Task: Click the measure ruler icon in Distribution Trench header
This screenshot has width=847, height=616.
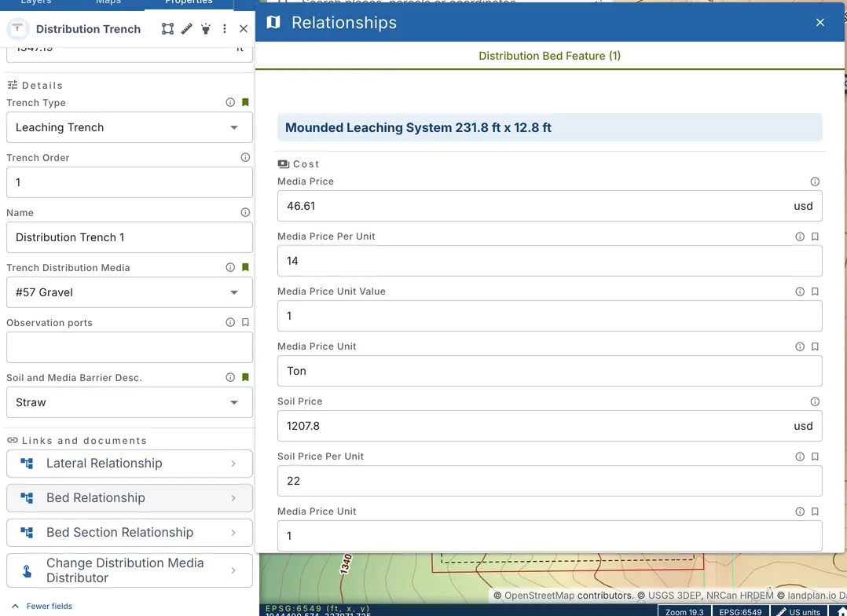Action: point(186,28)
